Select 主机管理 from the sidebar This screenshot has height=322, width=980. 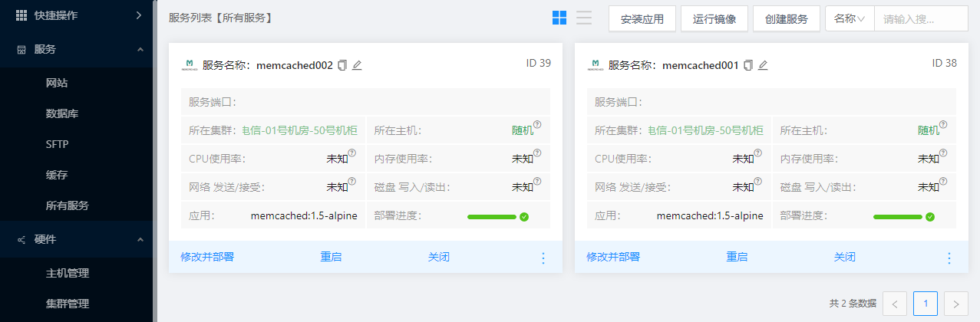68,273
